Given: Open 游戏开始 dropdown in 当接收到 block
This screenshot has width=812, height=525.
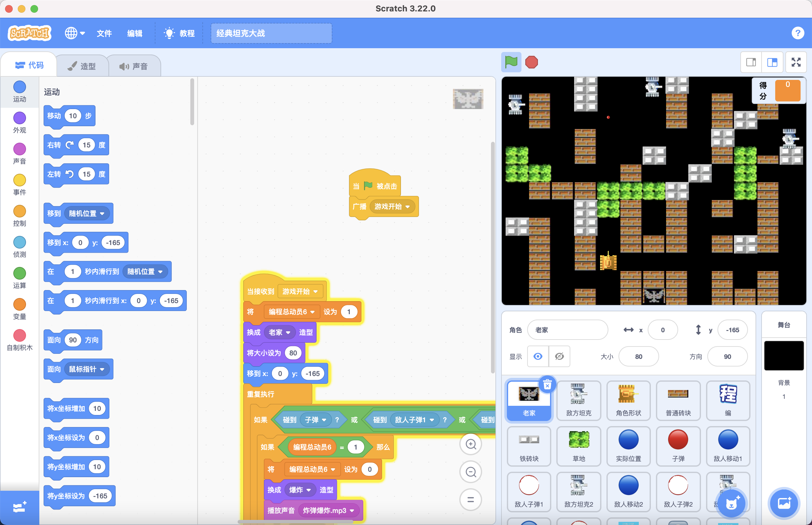Looking at the screenshot, I should [x=300, y=291].
